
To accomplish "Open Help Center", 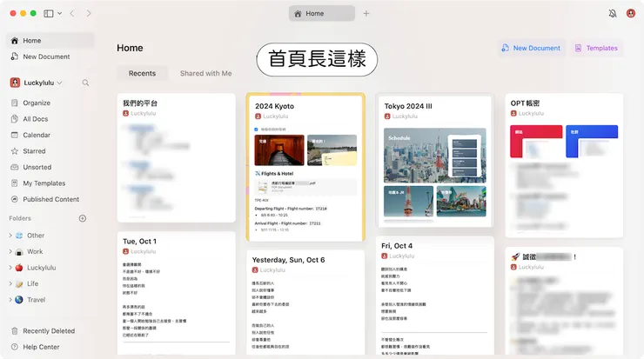I will tap(50, 347).
